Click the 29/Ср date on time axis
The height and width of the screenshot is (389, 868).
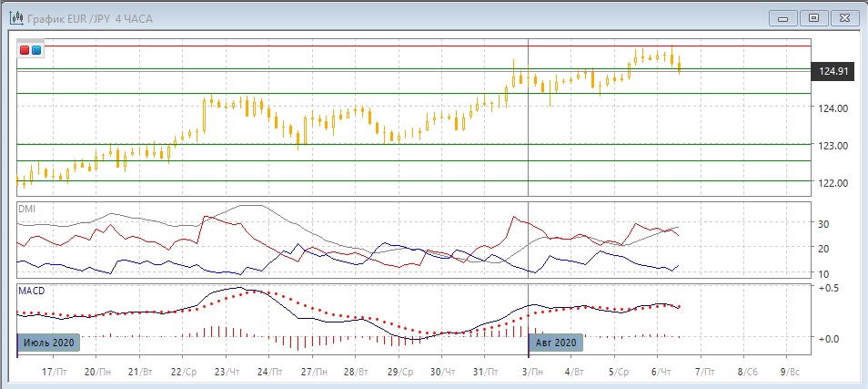click(x=401, y=373)
